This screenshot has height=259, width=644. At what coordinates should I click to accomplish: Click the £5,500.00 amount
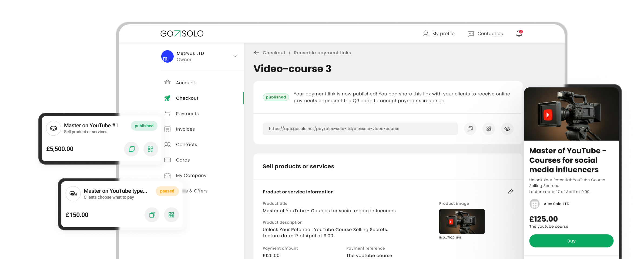pyautogui.click(x=60, y=149)
